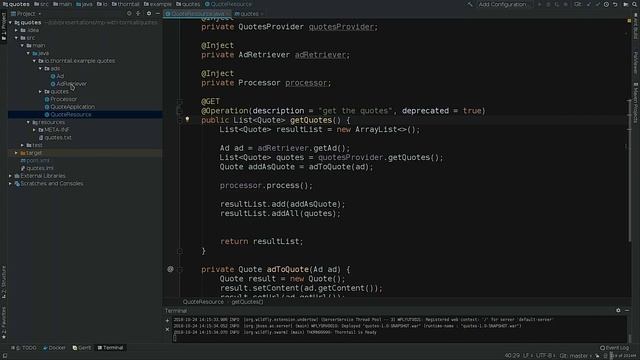This screenshot has height=360, width=640.
Task: Hide the Terminal panel with minus icon
Action: tap(627, 311)
